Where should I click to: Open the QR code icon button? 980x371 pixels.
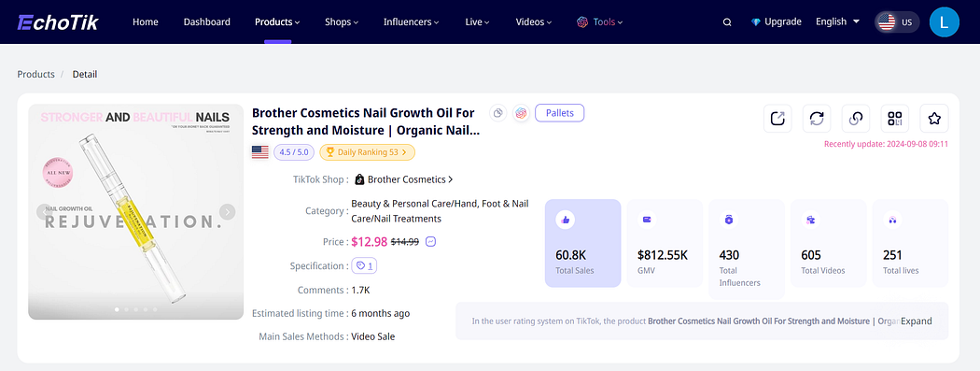click(895, 119)
